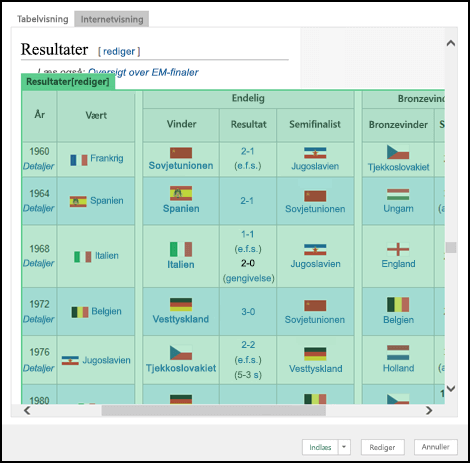The width and height of the screenshot is (470, 463).
Task: Click the Italy flag in the 1968 Vært cell
Action: pyautogui.click(x=83, y=257)
